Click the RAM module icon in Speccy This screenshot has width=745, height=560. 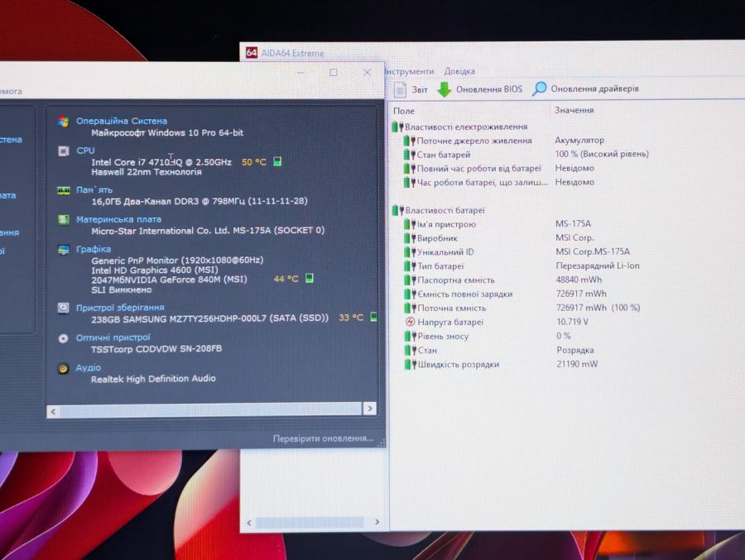tap(63, 190)
